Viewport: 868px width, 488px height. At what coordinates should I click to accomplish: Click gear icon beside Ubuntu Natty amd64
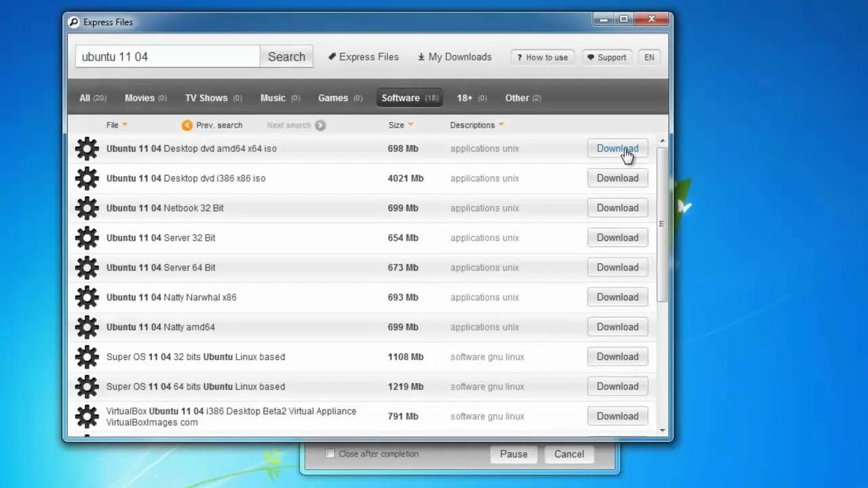click(x=87, y=327)
